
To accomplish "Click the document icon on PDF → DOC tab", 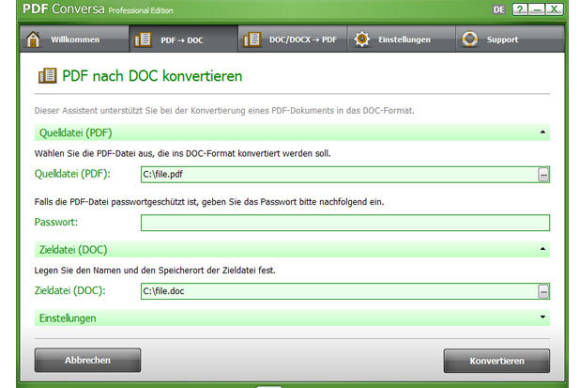I will (x=143, y=40).
